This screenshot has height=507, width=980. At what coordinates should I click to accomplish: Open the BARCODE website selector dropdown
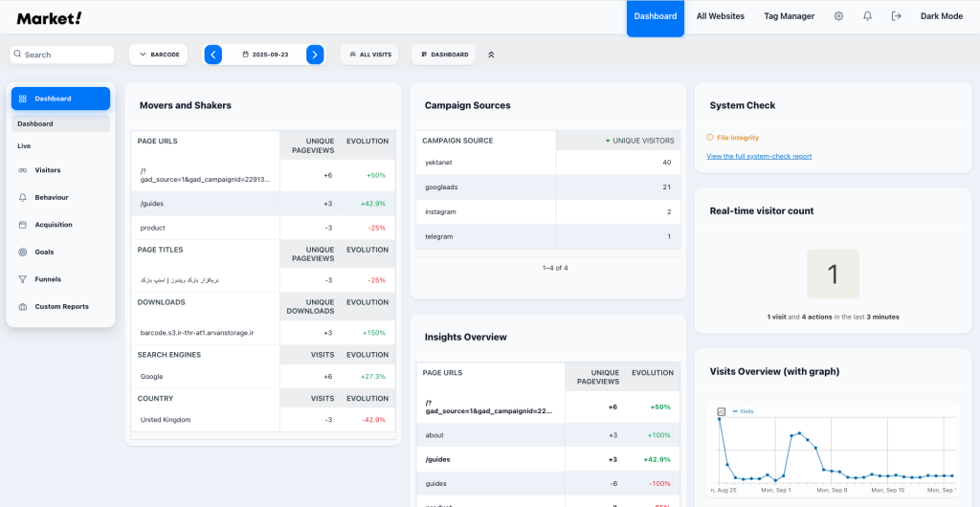point(159,55)
